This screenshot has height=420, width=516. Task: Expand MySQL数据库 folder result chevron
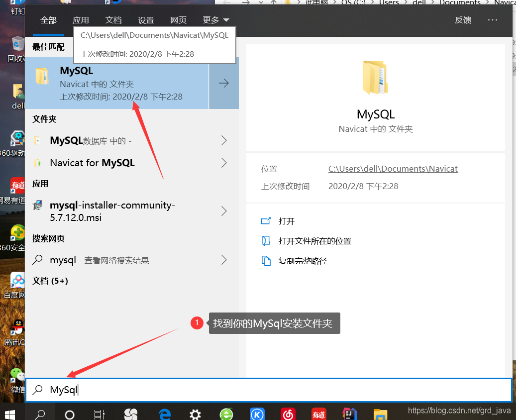click(x=224, y=140)
